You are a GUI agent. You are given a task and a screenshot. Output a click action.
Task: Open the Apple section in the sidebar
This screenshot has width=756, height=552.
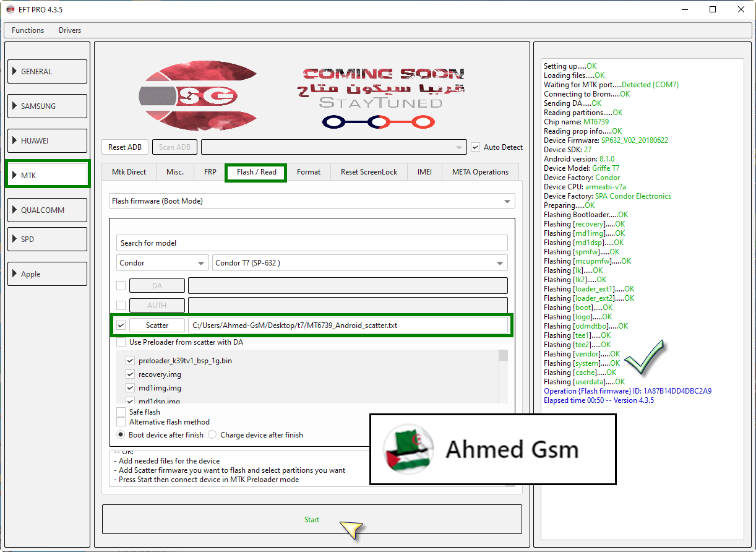coord(47,274)
